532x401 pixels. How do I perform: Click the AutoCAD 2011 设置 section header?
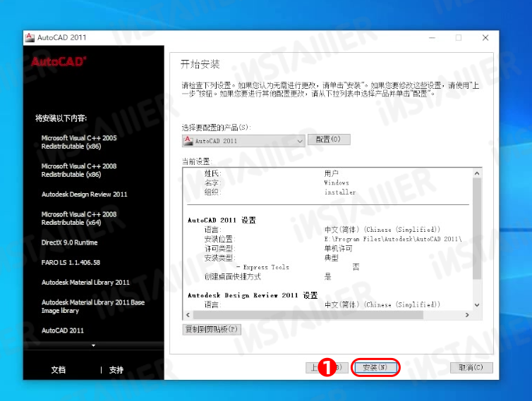pos(222,221)
